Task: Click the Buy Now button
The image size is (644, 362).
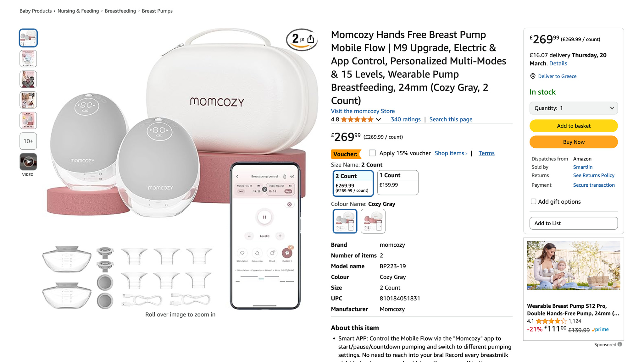Action: (x=574, y=142)
